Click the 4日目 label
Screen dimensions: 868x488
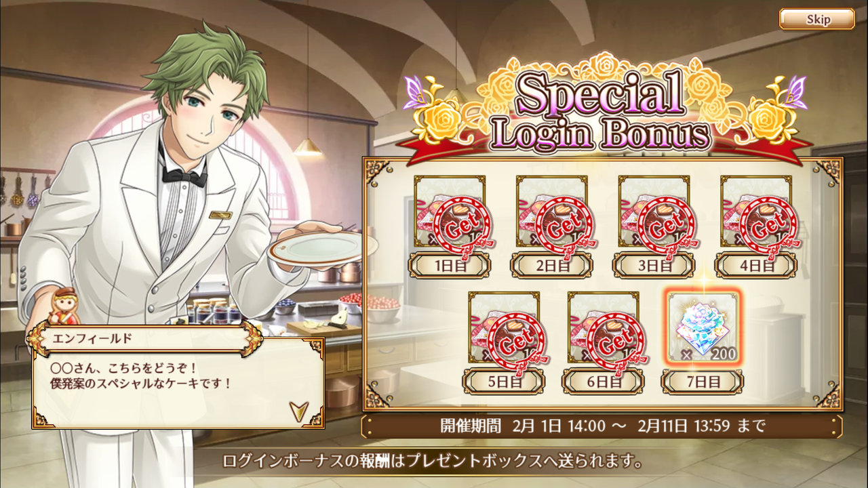click(755, 266)
